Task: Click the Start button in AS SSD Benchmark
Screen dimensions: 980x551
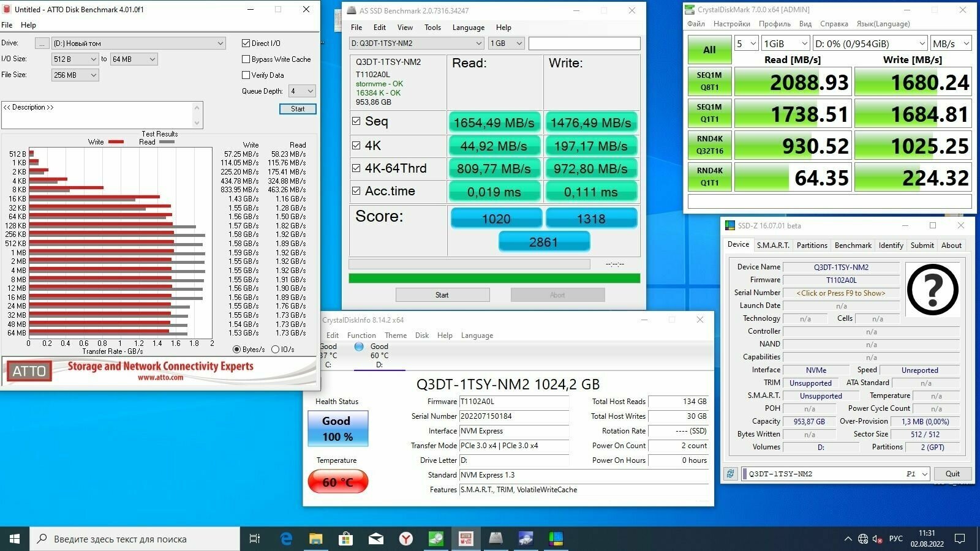Action: point(442,295)
